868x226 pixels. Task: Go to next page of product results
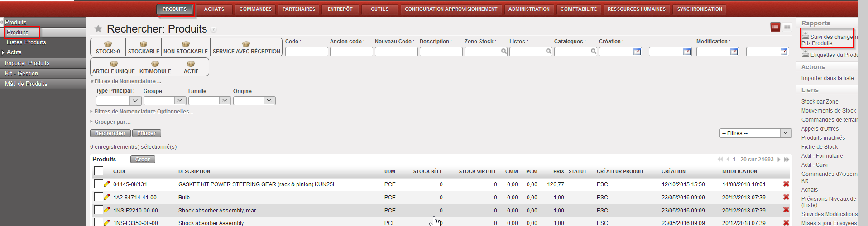point(779,160)
